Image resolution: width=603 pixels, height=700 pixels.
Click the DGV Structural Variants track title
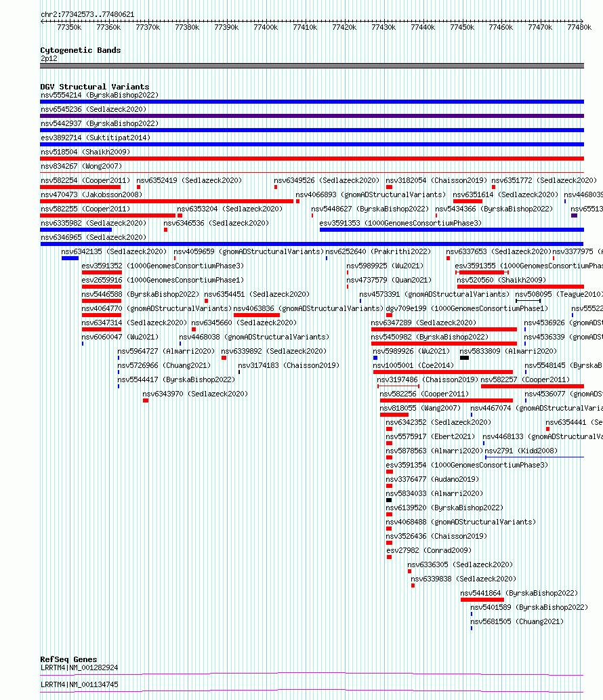(x=95, y=87)
